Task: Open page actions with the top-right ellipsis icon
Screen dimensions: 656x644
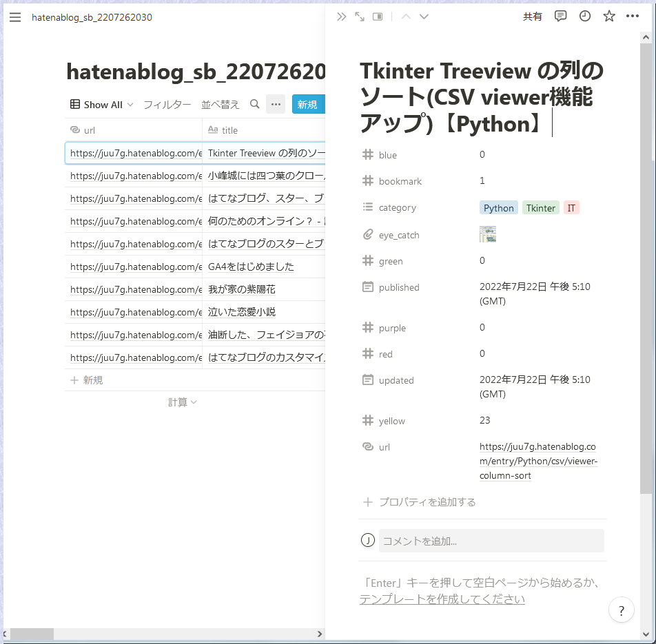Action: pyautogui.click(x=633, y=16)
